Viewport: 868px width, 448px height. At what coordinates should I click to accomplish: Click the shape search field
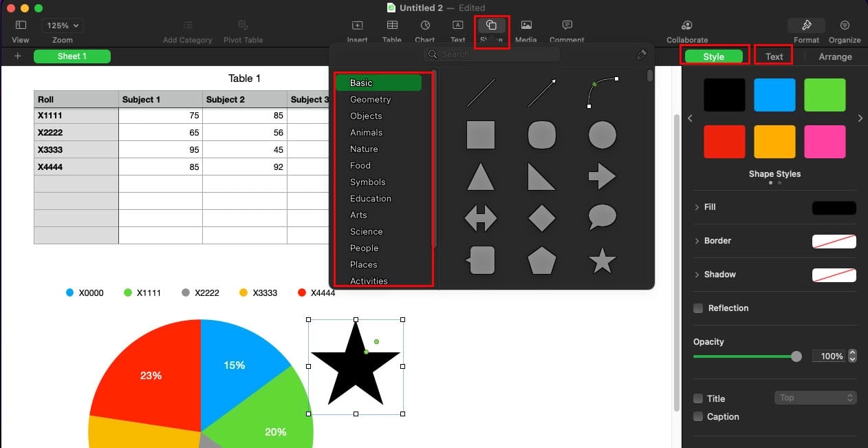(492, 54)
